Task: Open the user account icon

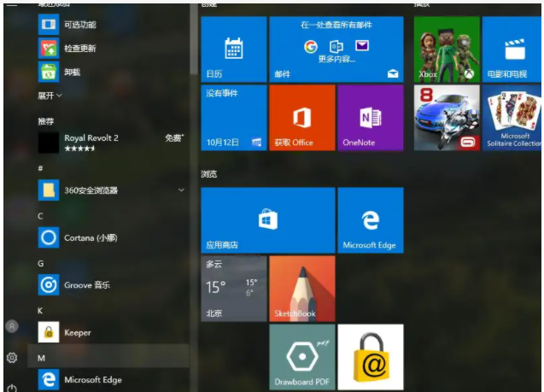Action: pos(12,326)
